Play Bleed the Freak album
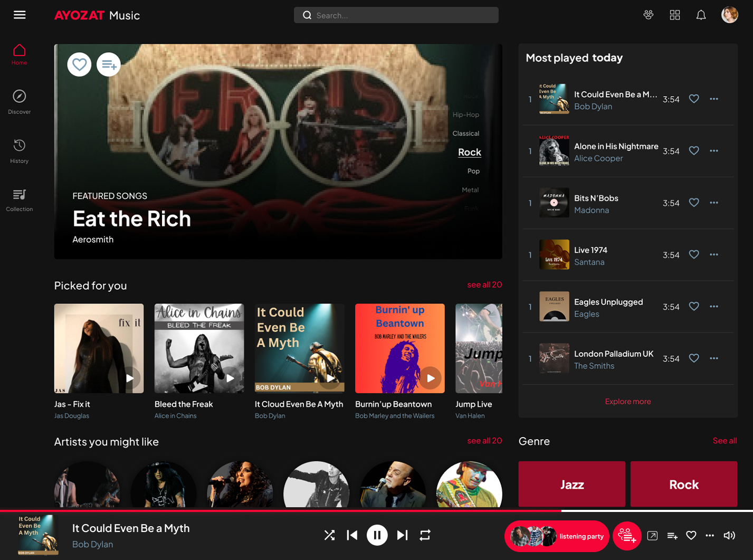753x560 pixels. 230,378
